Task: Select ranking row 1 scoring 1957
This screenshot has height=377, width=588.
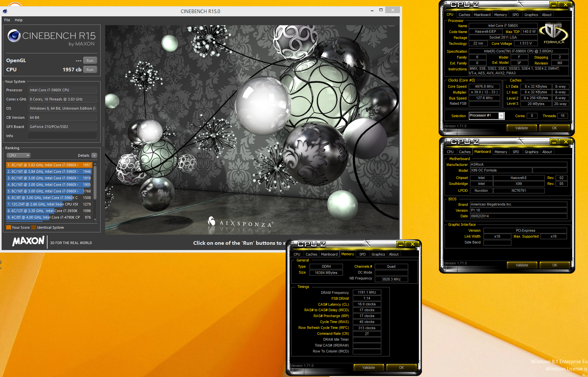Action: pyautogui.click(x=49, y=165)
